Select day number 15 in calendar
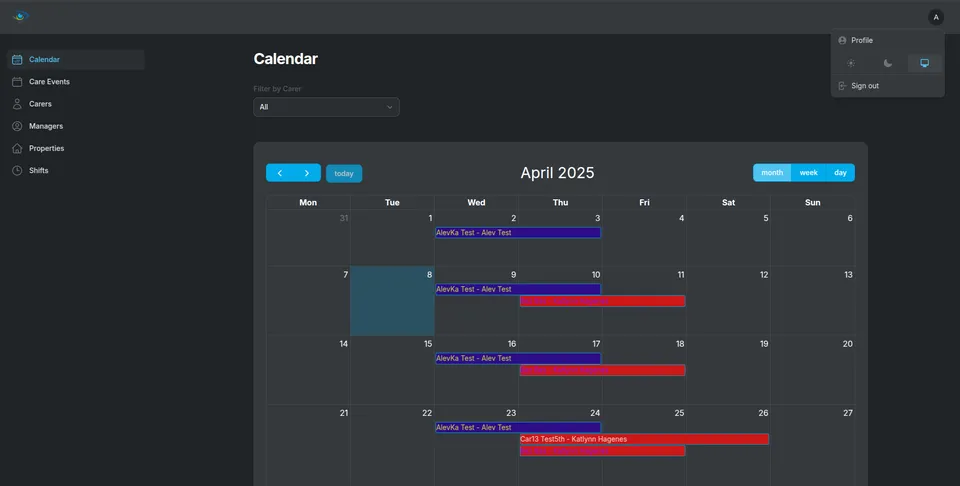This screenshot has width=960, height=486. pyautogui.click(x=428, y=343)
